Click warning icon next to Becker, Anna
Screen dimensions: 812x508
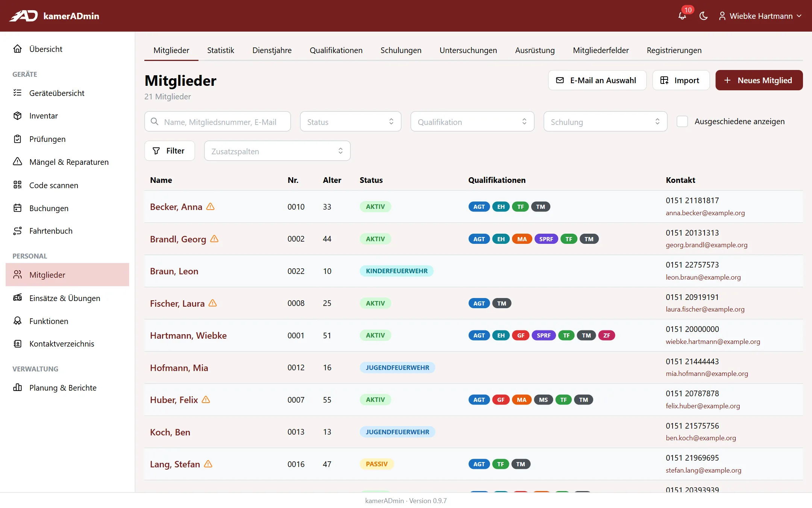(x=211, y=207)
